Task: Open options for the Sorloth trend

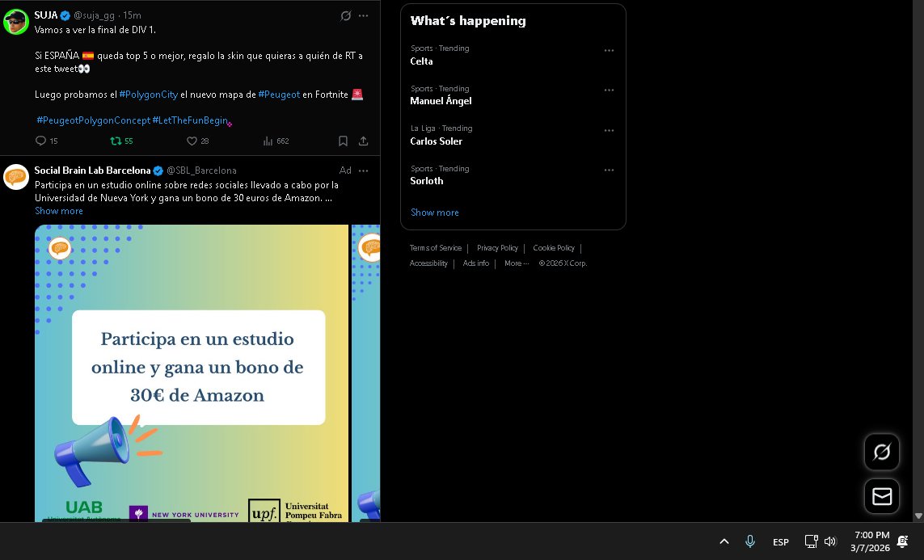Action: [x=610, y=171]
